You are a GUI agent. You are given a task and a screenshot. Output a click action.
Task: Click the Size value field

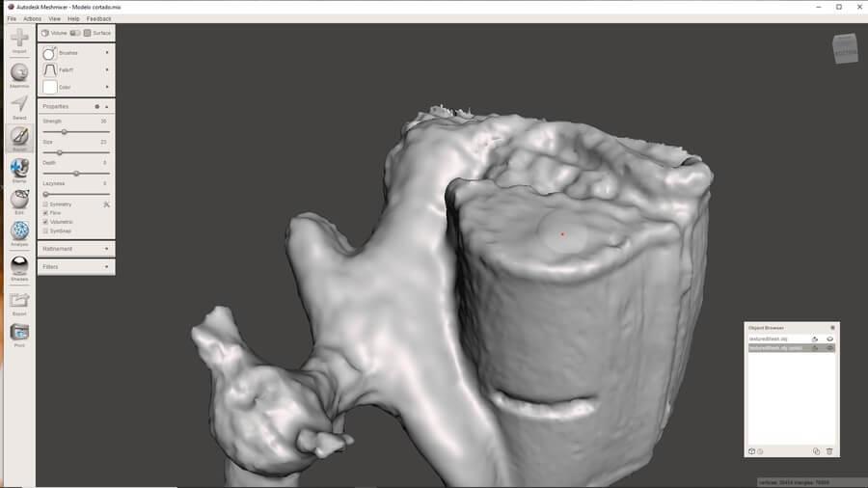pos(103,142)
